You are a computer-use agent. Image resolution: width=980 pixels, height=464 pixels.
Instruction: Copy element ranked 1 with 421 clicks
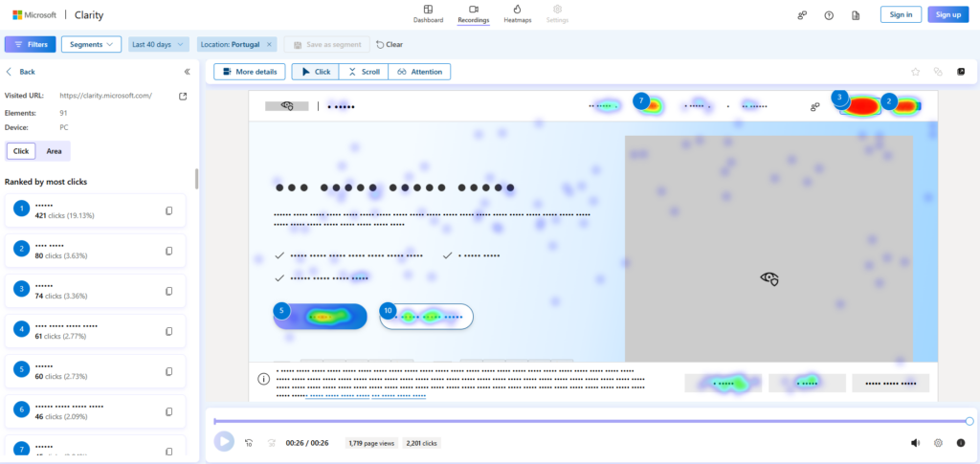coord(169,210)
